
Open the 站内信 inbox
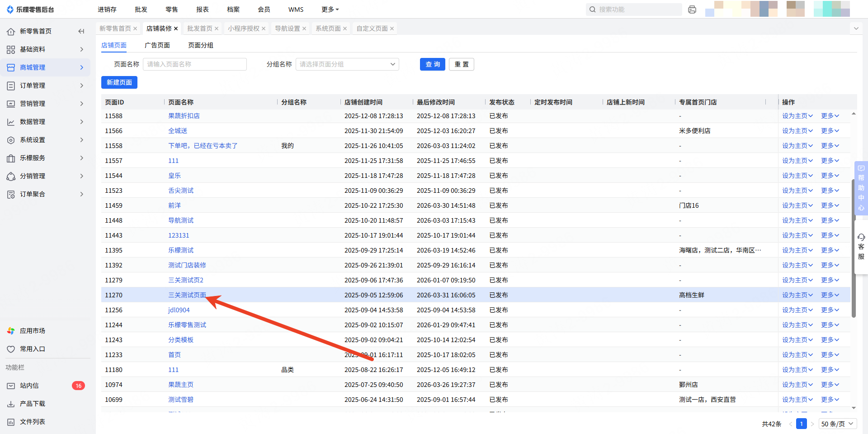[x=29, y=386]
